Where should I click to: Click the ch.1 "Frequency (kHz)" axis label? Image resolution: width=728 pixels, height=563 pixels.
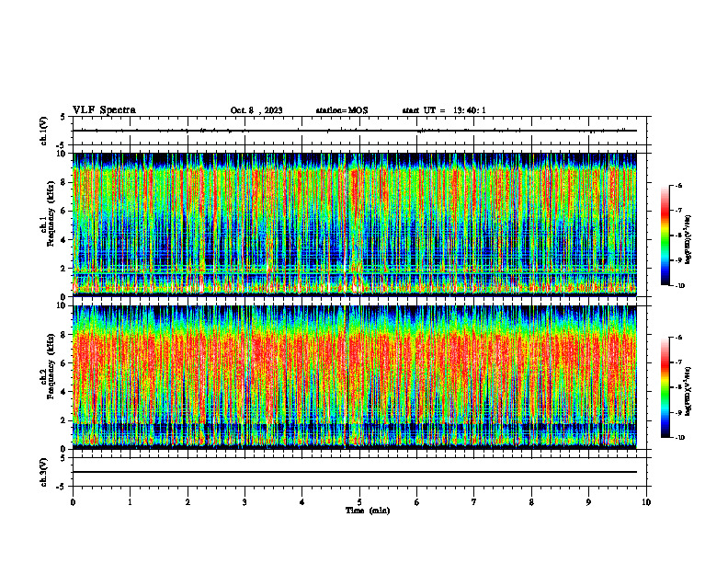click(x=51, y=213)
